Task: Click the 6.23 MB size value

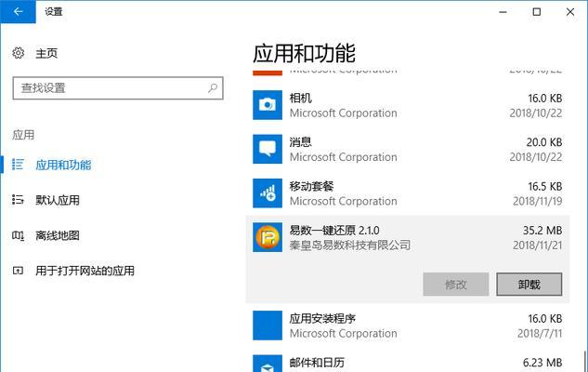Action: click(542, 363)
